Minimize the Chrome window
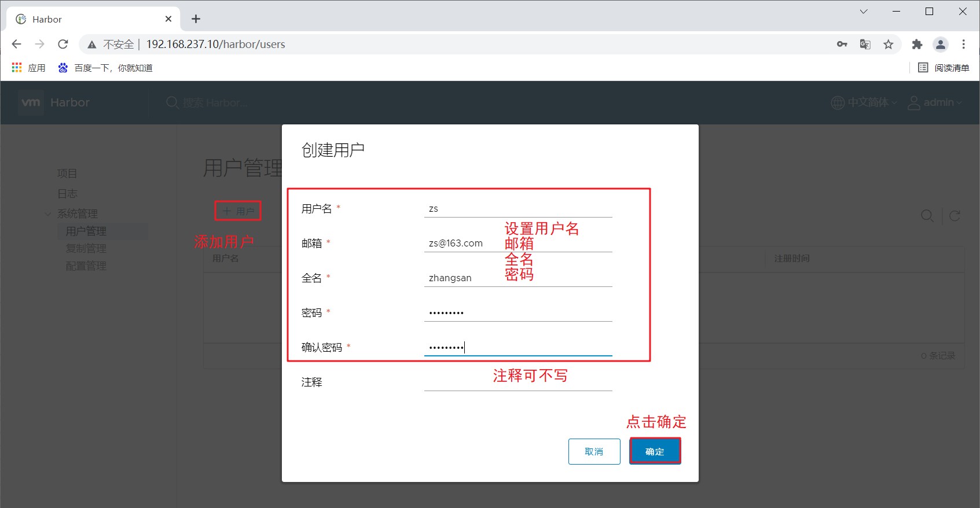 click(897, 12)
